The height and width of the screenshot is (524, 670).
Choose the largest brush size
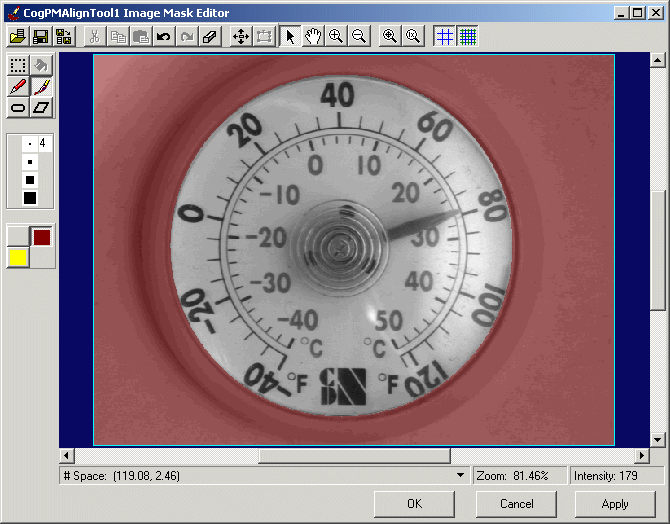(29, 198)
